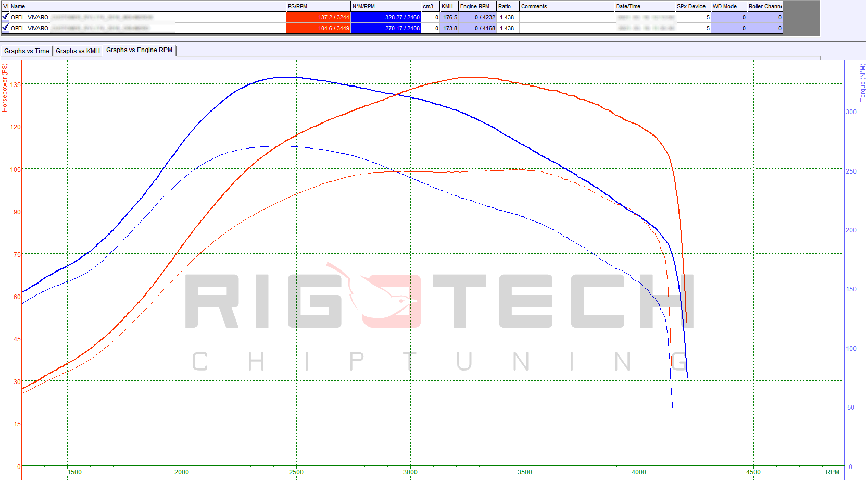Click Comments cell in first row

click(567, 17)
